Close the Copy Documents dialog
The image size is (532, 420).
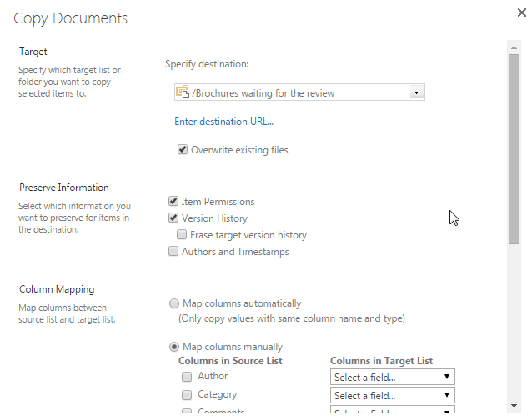(x=521, y=12)
